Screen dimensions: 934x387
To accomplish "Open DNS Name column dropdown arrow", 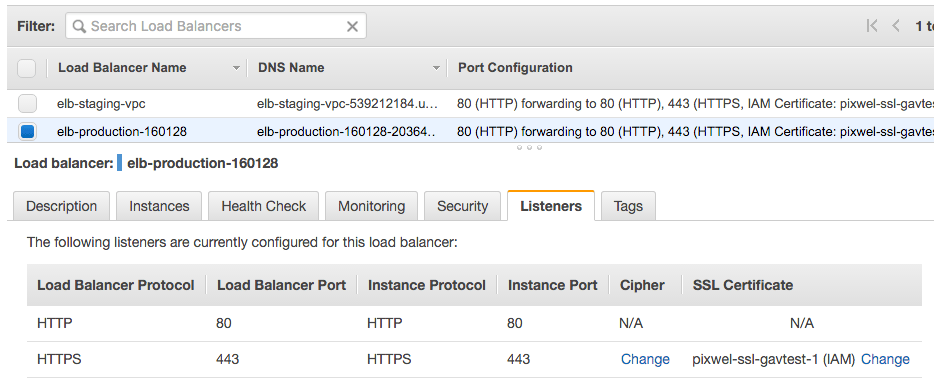I will click(x=437, y=68).
